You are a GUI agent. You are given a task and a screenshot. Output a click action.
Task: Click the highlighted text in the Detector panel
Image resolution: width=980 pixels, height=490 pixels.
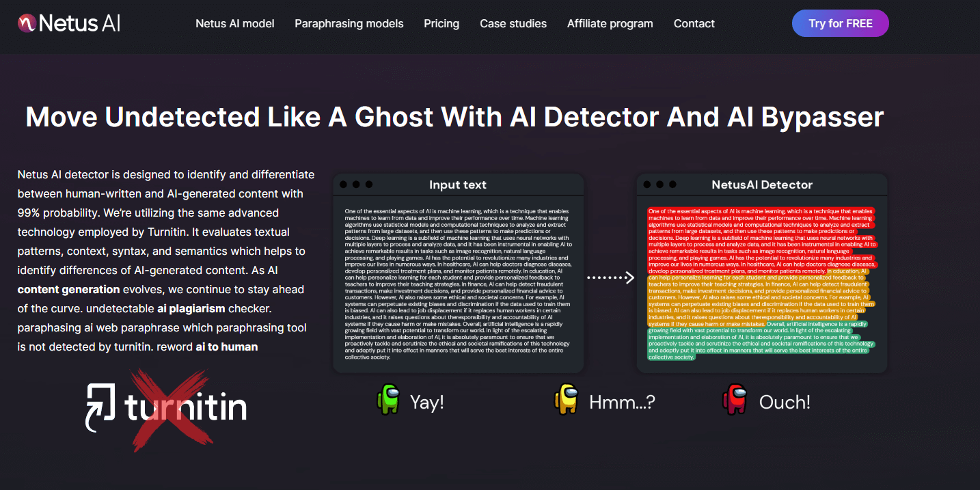tap(762, 280)
